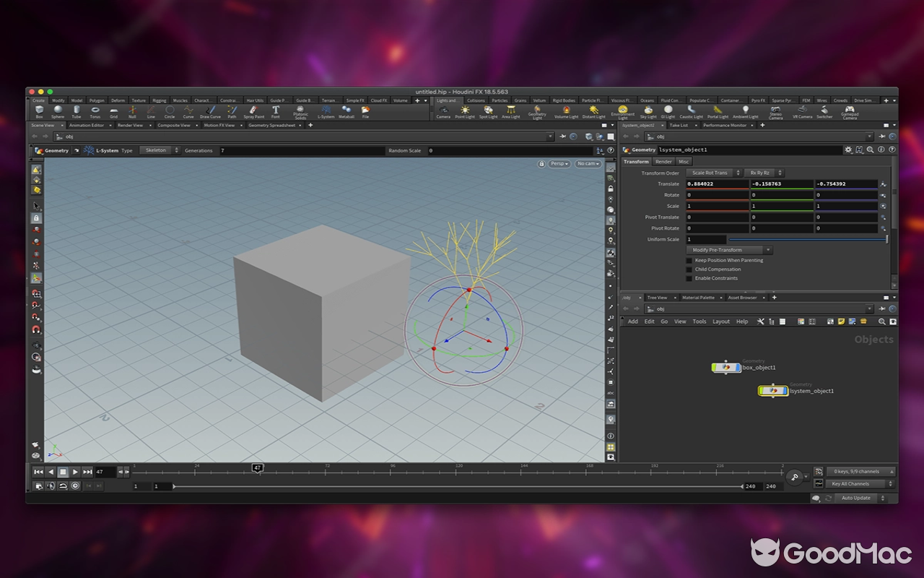Open the gear settings icon in parameter pane
The image size is (924, 578).
tap(849, 150)
